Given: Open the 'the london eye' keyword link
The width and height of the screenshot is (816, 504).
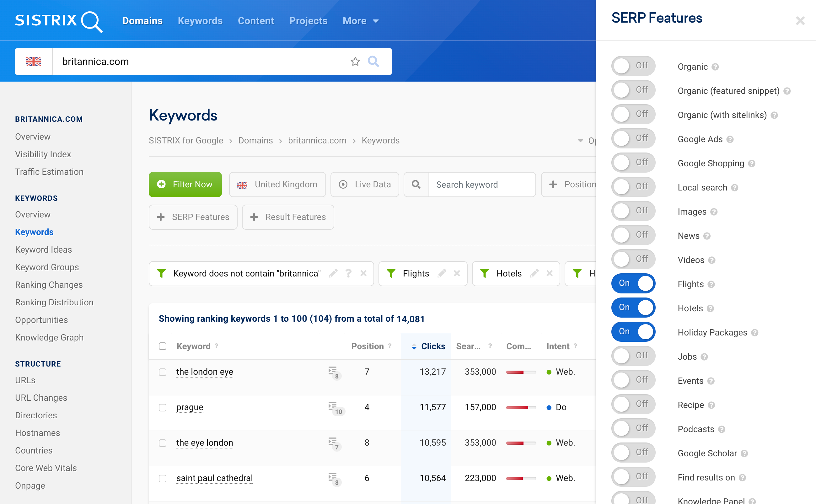Looking at the screenshot, I should 205,372.
